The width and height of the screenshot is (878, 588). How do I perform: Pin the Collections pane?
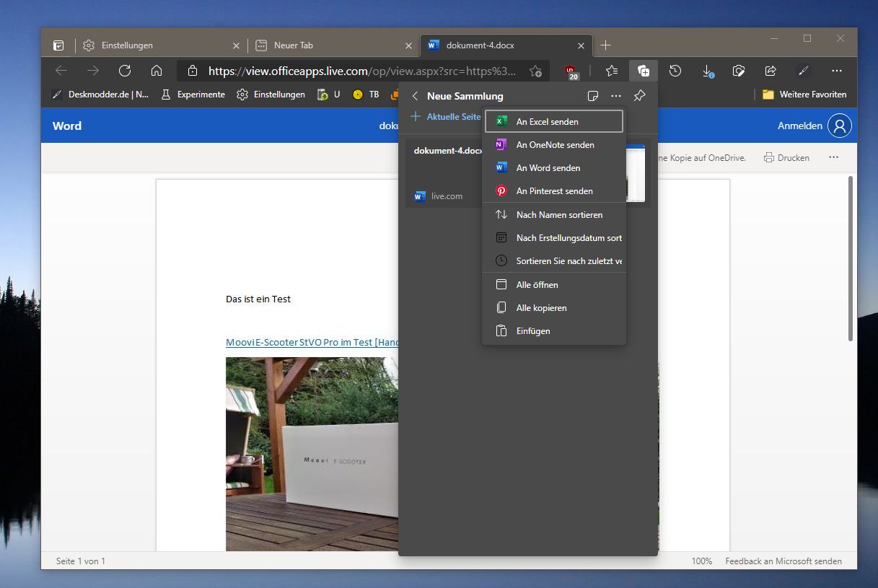(x=639, y=96)
